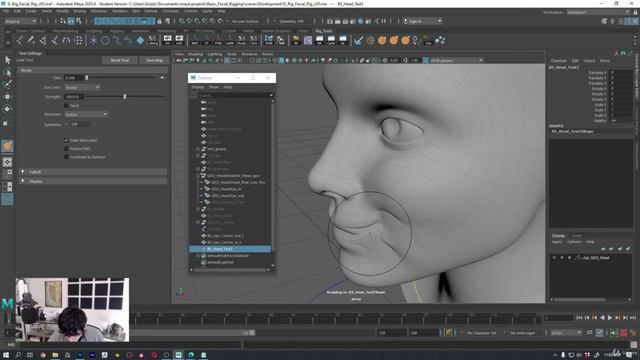Click the IPR render status line icon
This screenshot has width=640, height=360.
pyautogui.click(x=345, y=21)
